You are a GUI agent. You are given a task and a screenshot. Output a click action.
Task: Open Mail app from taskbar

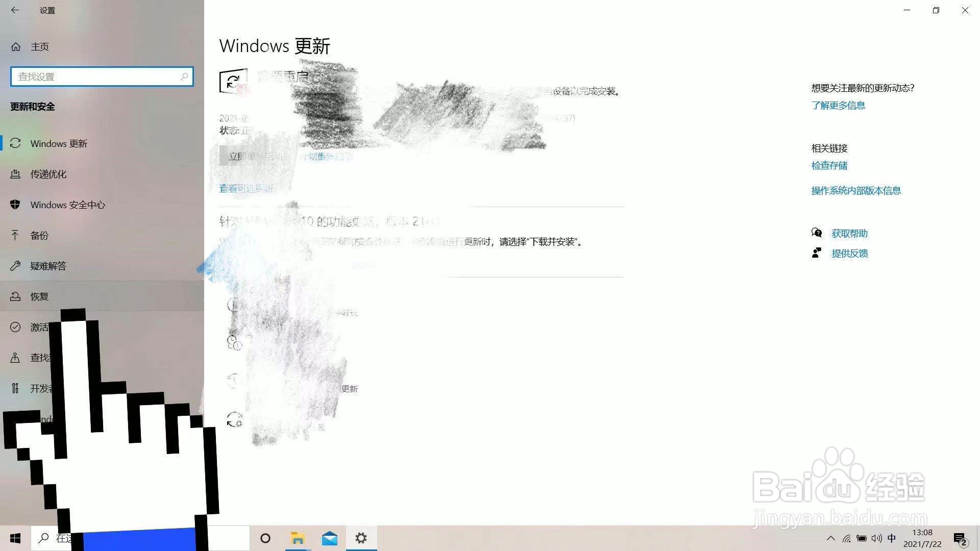[330, 538]
